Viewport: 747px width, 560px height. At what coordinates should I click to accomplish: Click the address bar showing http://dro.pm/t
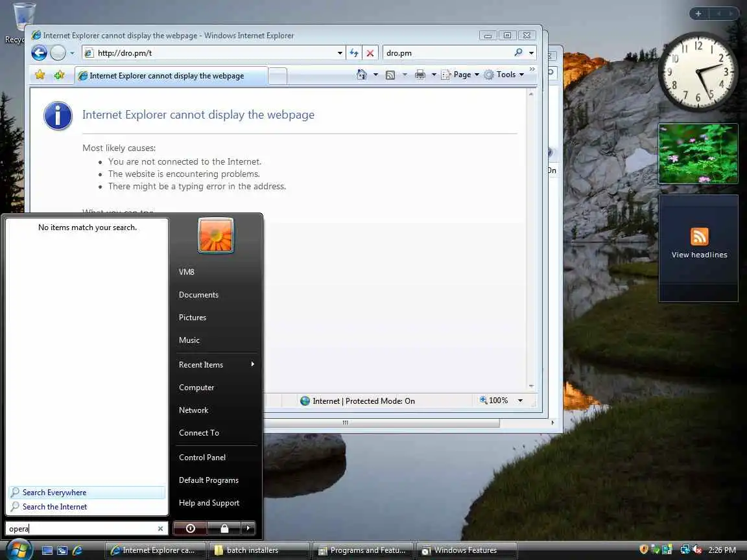point(213,53)
